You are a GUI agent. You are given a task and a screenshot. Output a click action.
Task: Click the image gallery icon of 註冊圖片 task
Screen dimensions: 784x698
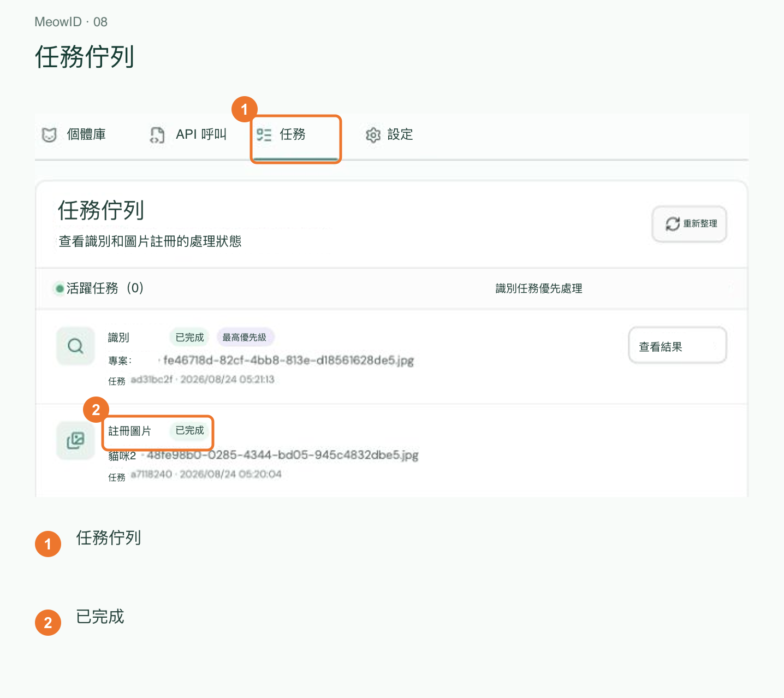76,441
